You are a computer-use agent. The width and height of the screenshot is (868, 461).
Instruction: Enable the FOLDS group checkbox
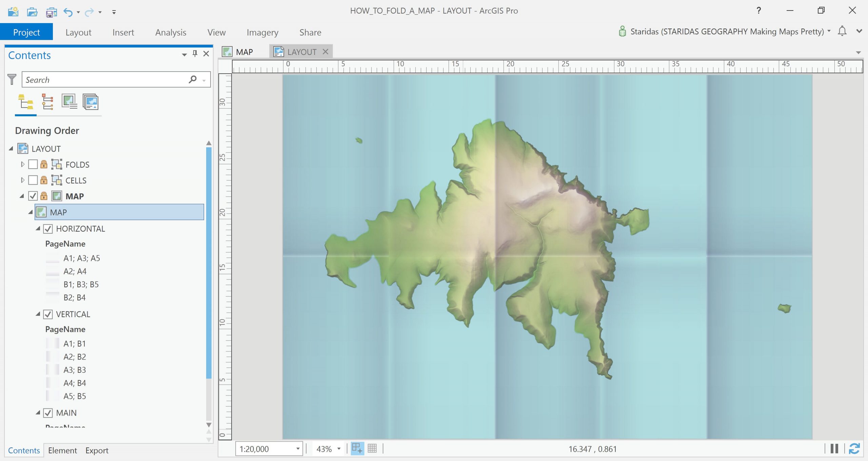tap(33, 165)
